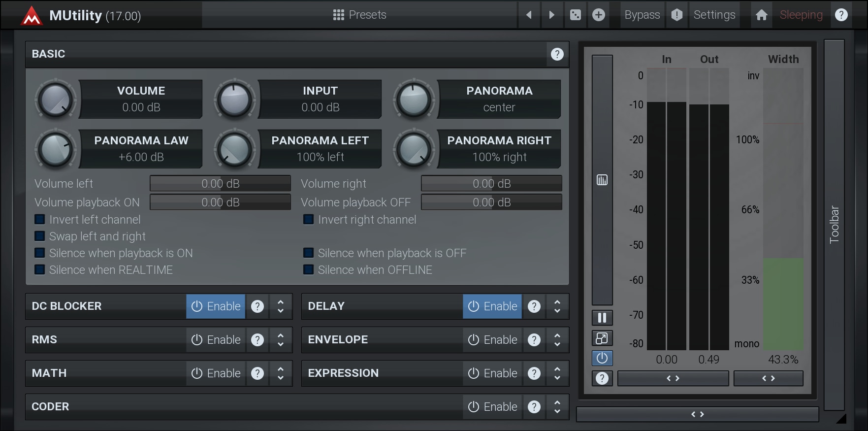The height and width of the screenshot is (431, 868).
Task: Open help for the BASIC section
Action: (557, 54)
